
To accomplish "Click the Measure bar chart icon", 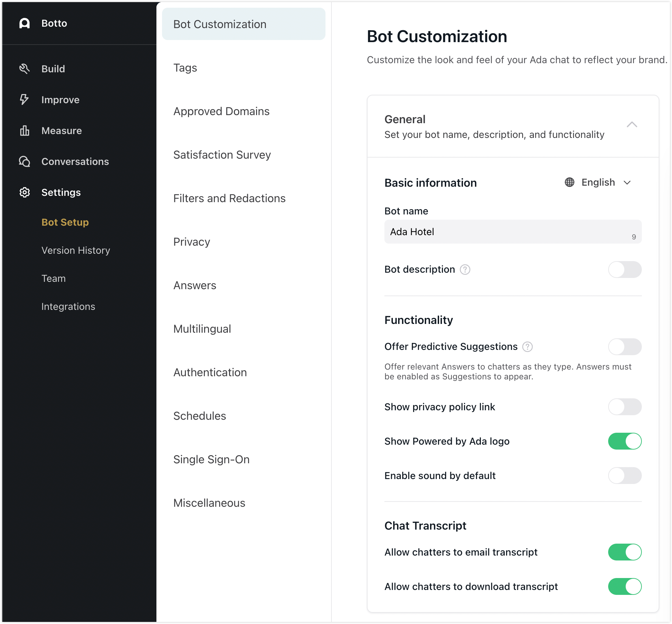I will pos(25,131).
